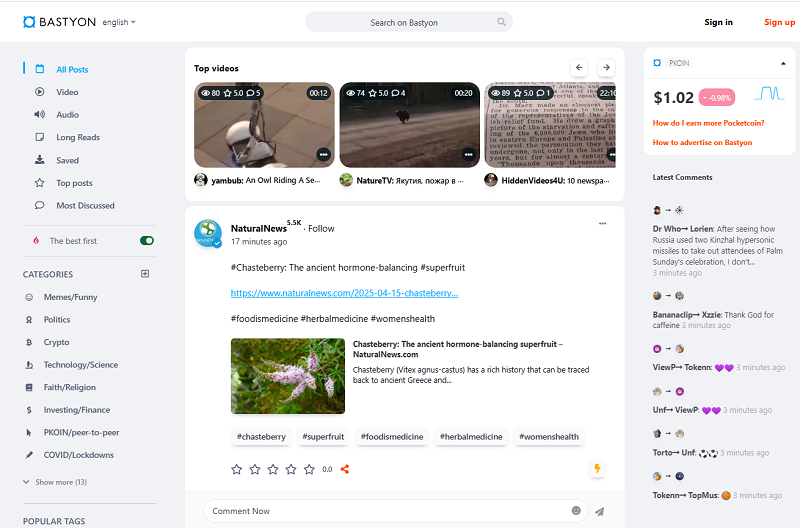Open How do I earn more Pocketcoin?
This screenshot has width=800, height=528.
coord(708,123)
